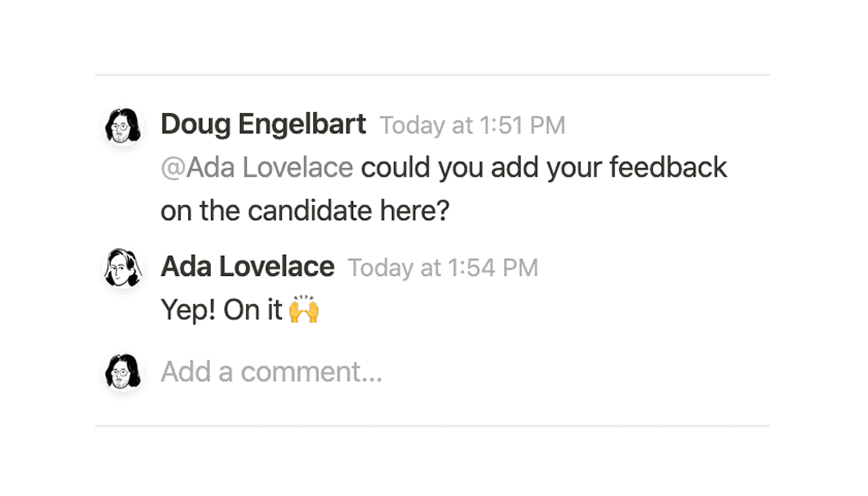Click 'on the candidate here?' comment line
The height and width of the screenshot is (496, 868).
pyautogui.click(x=305, y=211)
